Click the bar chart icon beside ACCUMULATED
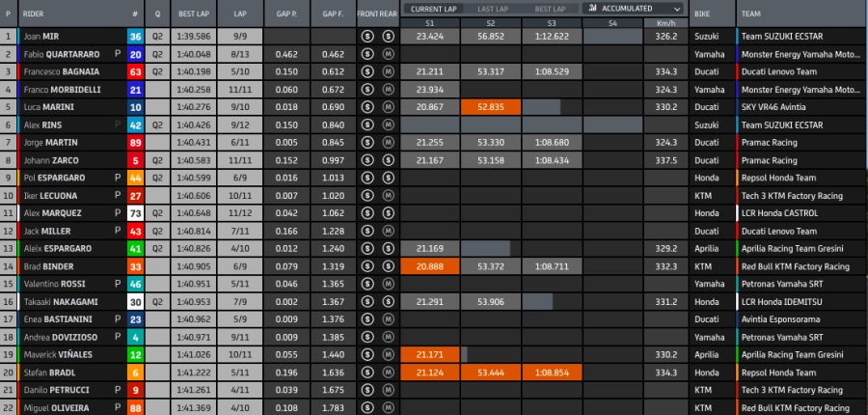868x415 pixels. point(590,8)
